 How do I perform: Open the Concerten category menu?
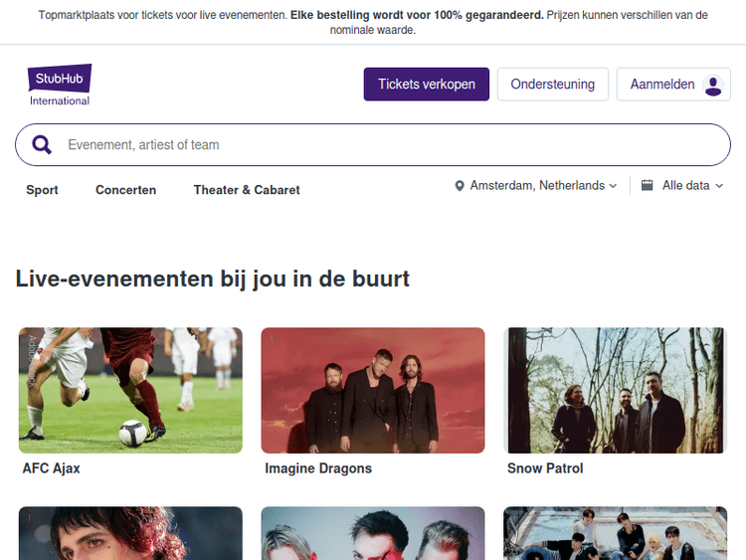(125, 190)
